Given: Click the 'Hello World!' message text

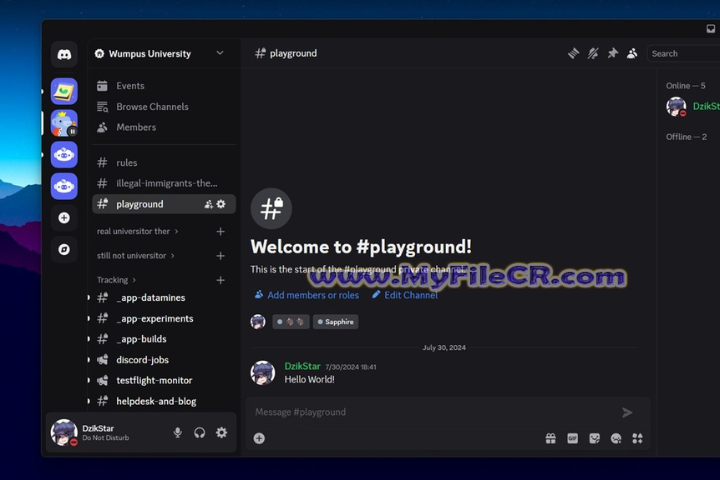Looking at the screenshot, I should tap(309, 379).
